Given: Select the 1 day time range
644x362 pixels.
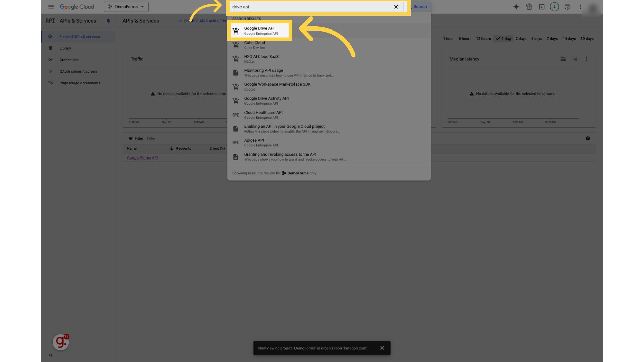Looking at the screenshot, I should [x=503, y=39].
